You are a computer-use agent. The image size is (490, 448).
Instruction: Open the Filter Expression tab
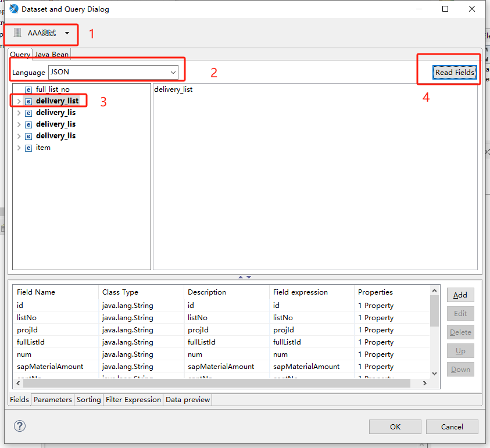coord(133,399)
